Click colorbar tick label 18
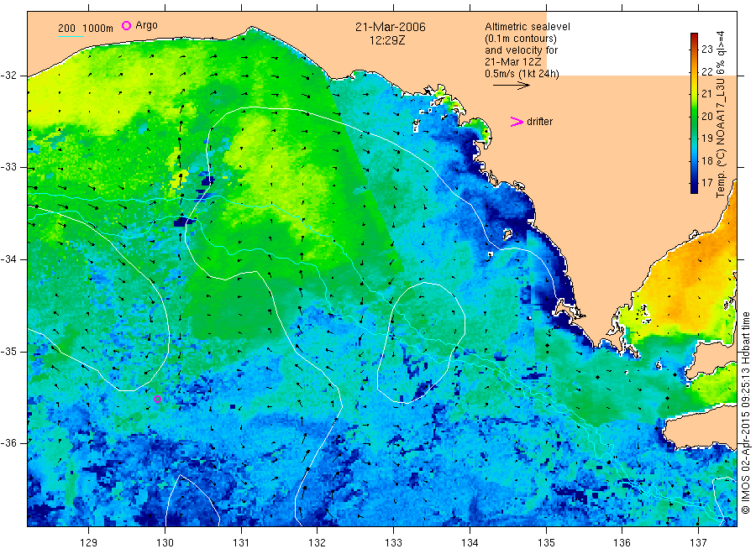The image size is (756, 554). click(x=706, y=160)
